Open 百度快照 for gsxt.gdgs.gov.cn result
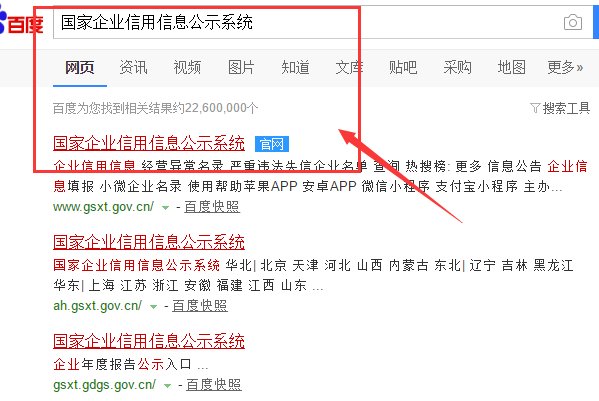The height and width of the screenshot is (401, 599). tap(214, 385)
